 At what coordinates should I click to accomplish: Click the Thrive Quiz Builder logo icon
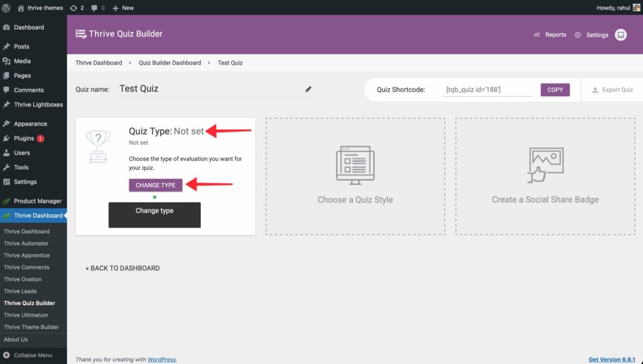(80, 34)
